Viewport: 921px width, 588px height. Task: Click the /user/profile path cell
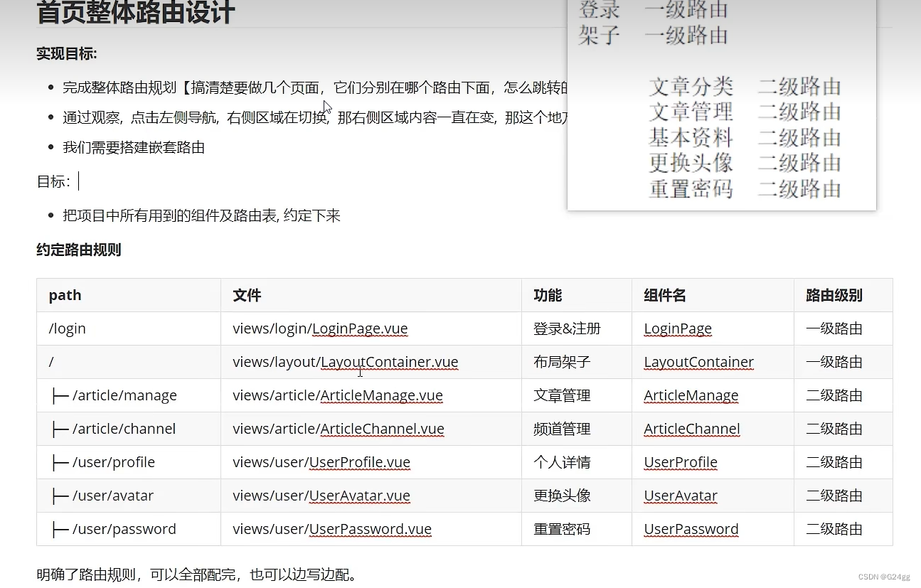(129, 462)
